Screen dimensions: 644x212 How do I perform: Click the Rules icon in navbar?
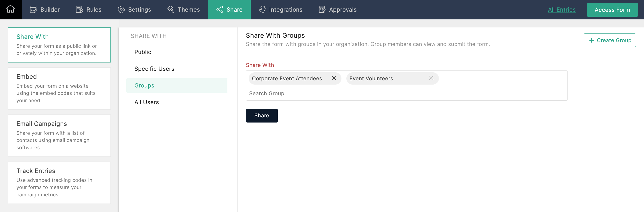tap(79, 9)
